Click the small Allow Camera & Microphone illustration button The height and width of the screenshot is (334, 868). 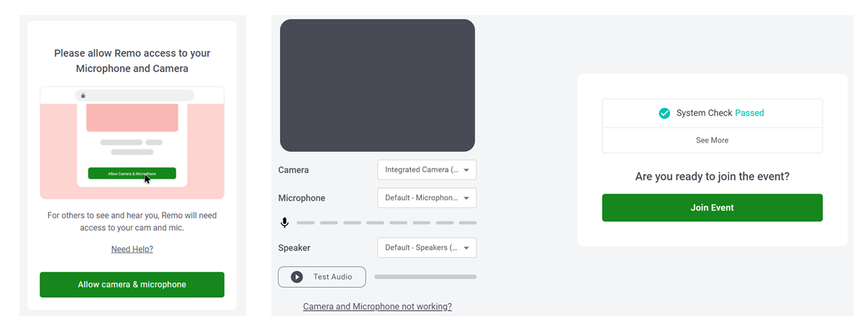point(132,173)
